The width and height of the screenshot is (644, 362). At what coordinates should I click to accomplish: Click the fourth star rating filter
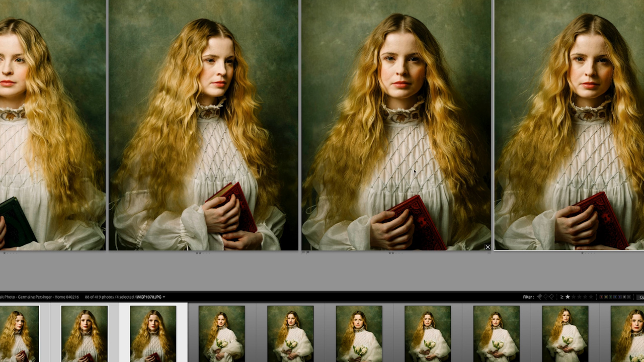[x=585, y=297]
